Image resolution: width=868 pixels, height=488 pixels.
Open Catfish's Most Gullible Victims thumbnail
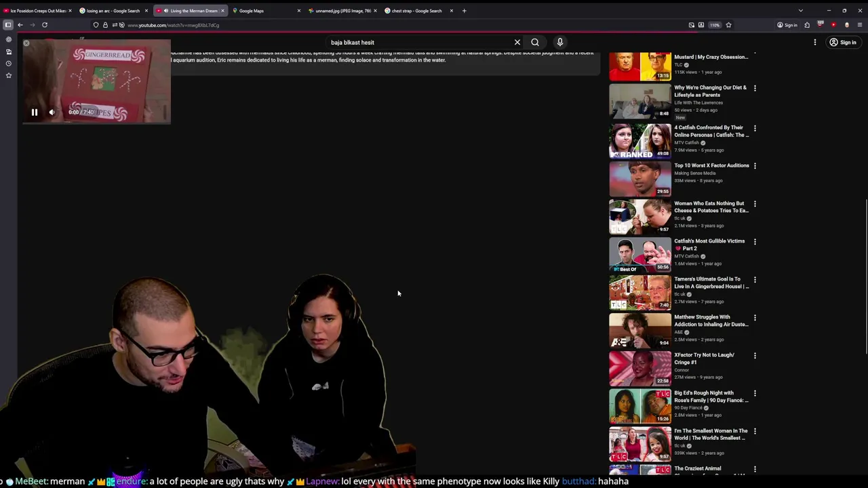640,254
